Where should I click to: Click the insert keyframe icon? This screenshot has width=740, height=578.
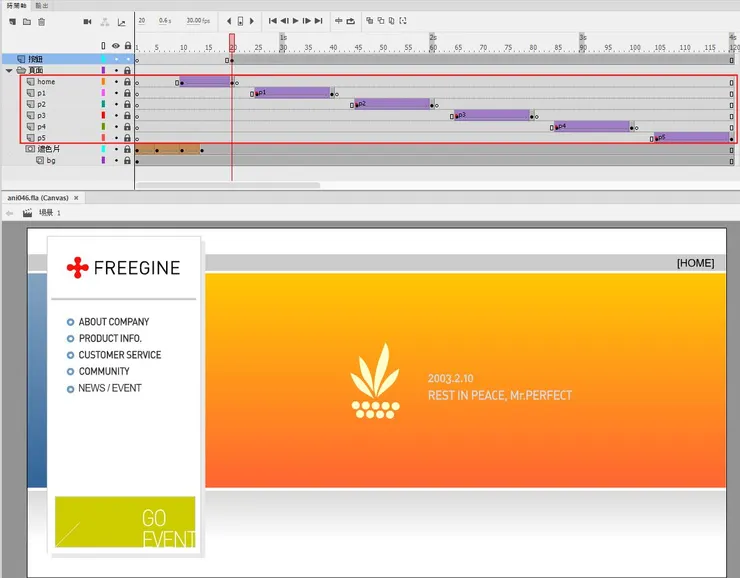coord(240,21)
